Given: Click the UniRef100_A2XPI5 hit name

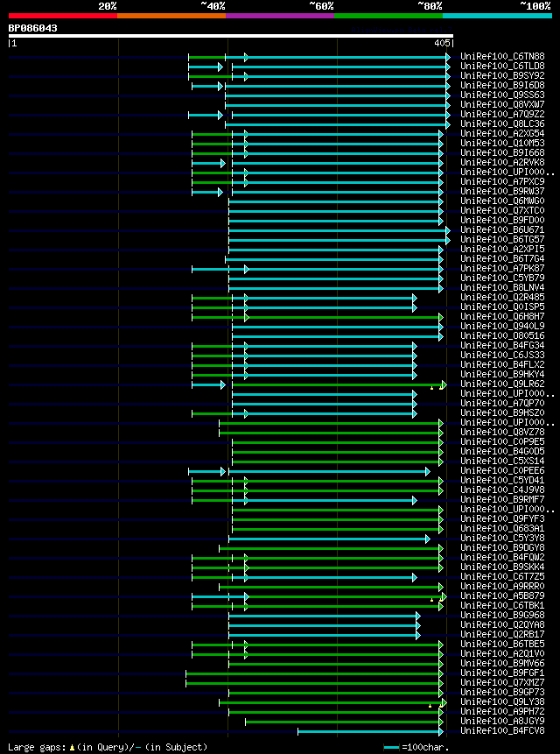Looking at the screenshot, I should [x=502, y=249].
